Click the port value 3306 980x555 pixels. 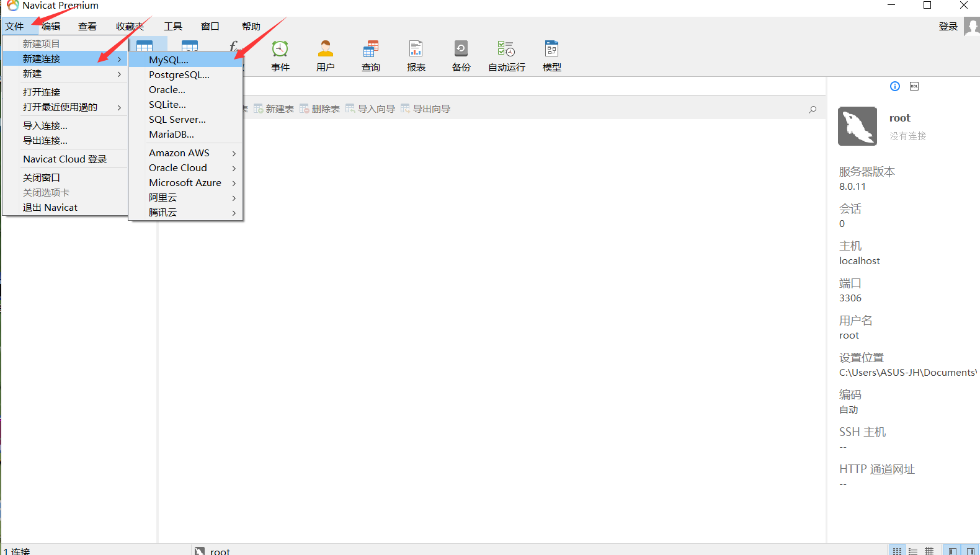850,298
